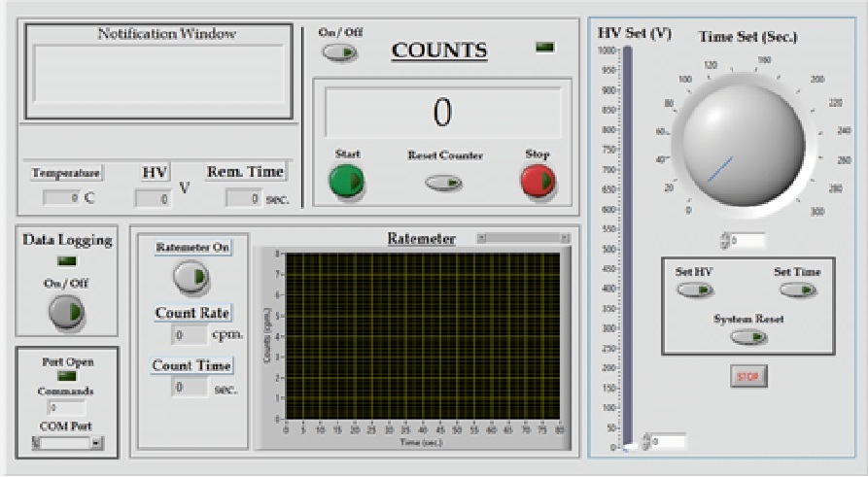Click the HV Set vertical slider track
This screenshot has width=868, height=477.
(627, 247)
